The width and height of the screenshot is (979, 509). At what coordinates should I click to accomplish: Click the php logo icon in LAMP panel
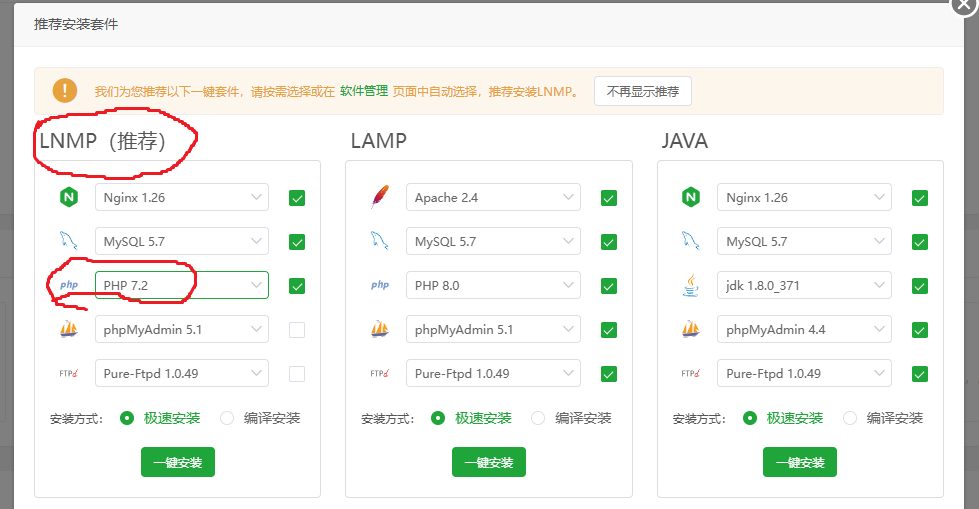pos(380,285)
